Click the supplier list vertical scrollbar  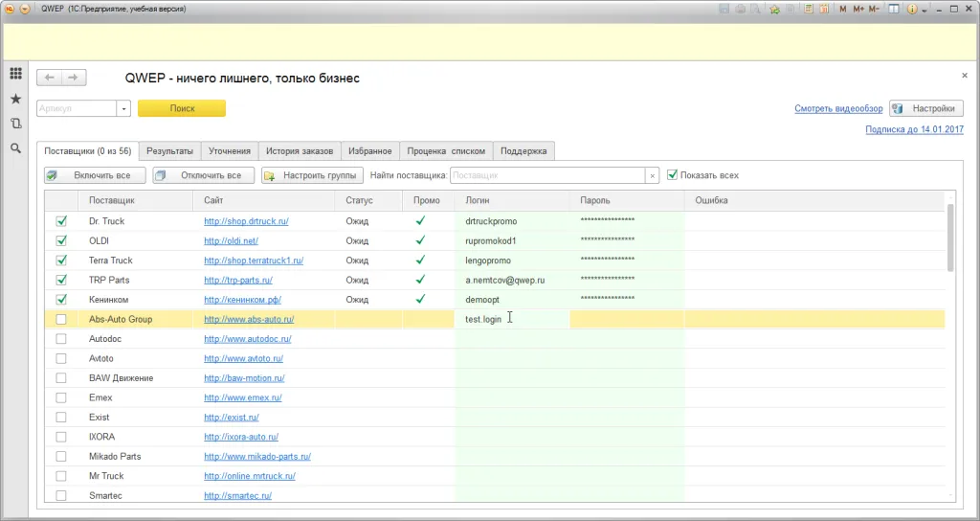(950, 238)
